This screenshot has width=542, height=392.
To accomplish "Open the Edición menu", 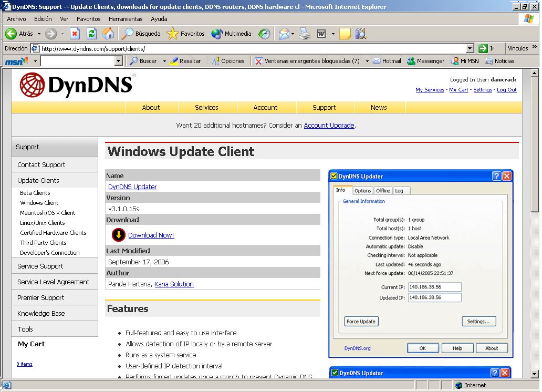I will 43,19.
